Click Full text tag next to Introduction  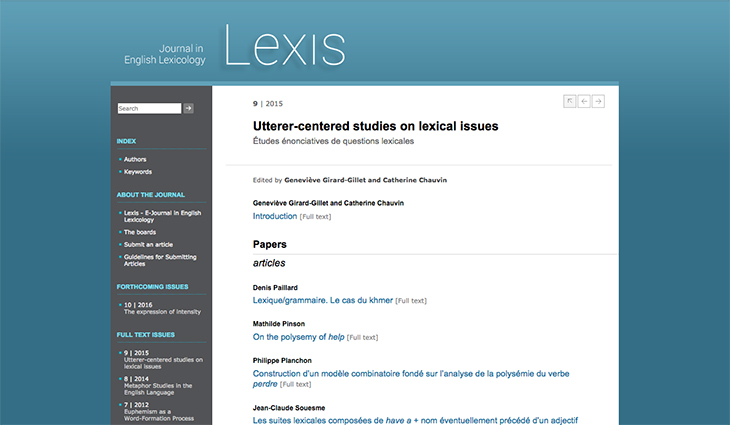click(x=315, y=217)
